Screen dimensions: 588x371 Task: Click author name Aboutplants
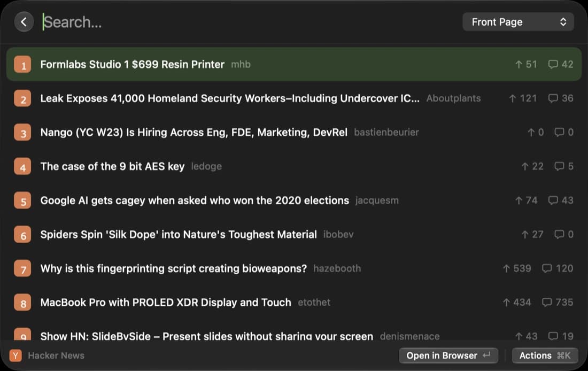click(453, 98)
